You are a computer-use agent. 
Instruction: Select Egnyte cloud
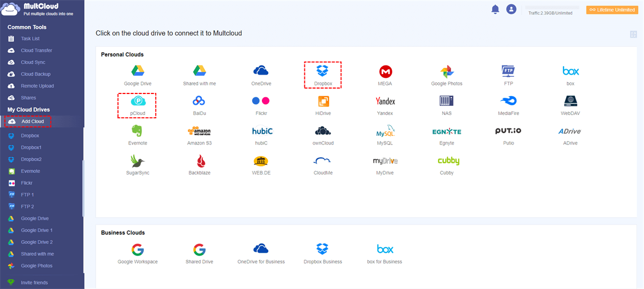pyautogui.click(x=447, y=135)
